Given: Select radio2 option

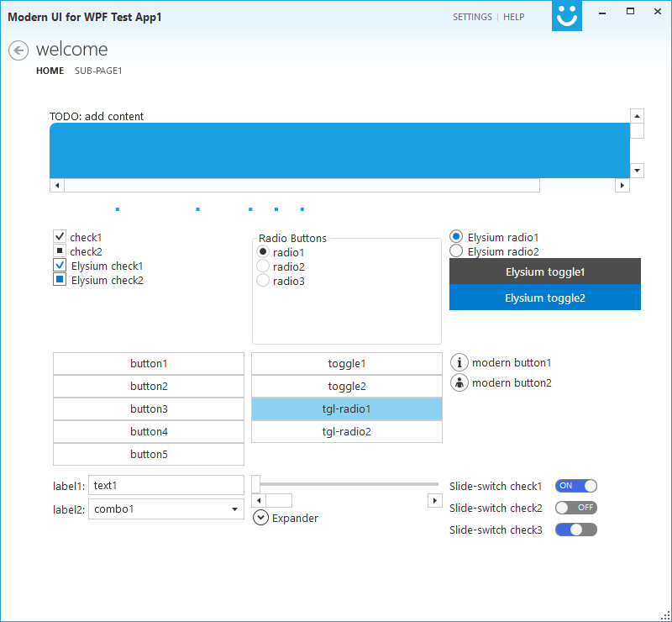Looking at the screenshot, I should point(263,266).
